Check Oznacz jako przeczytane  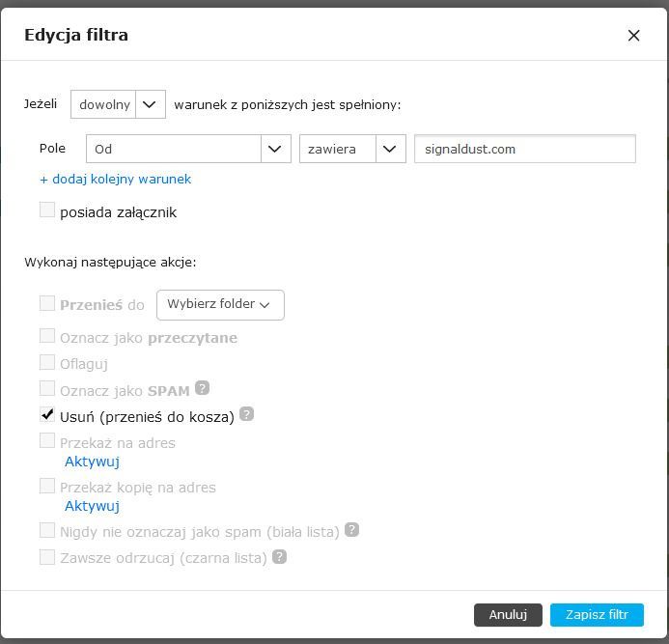click(x=47, y=335)
